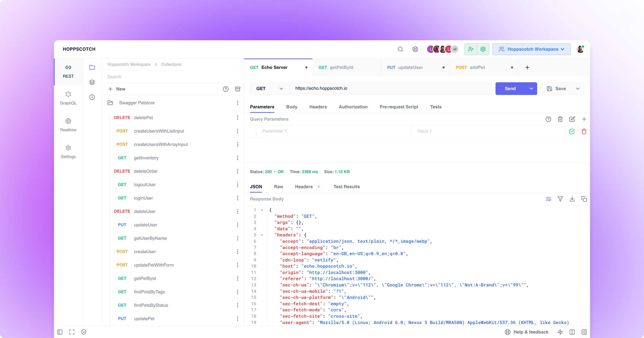This screenshot has width=644, height=338.
Task: Open the GET method dropdown
Action: click(x=269, y=89)
